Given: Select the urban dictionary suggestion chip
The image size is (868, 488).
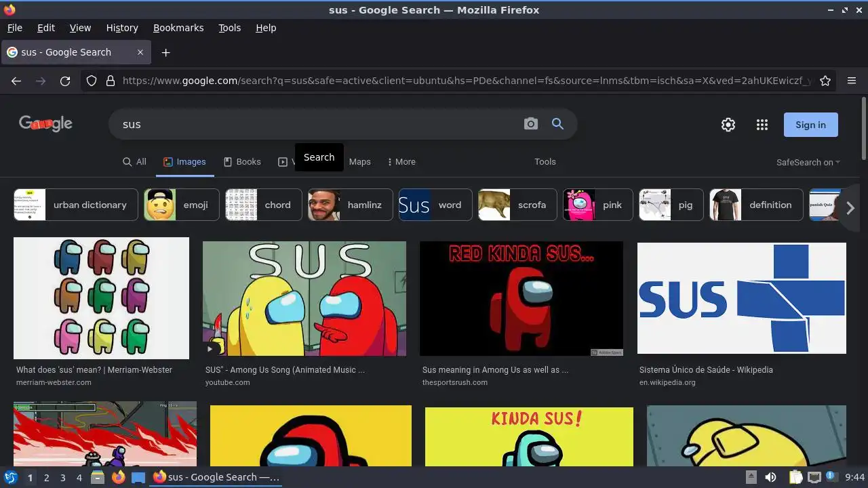Looking at the screenshot, I should [x=76, y=205].
